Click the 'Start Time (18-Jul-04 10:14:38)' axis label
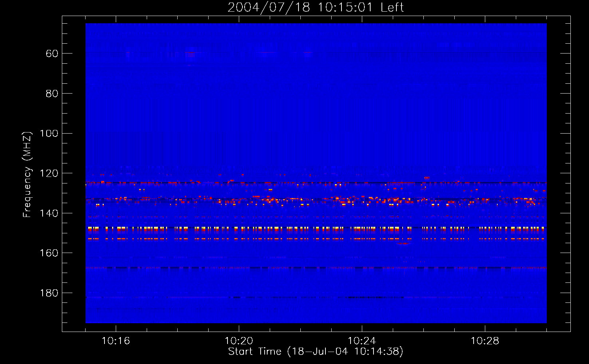 (316, 352)
